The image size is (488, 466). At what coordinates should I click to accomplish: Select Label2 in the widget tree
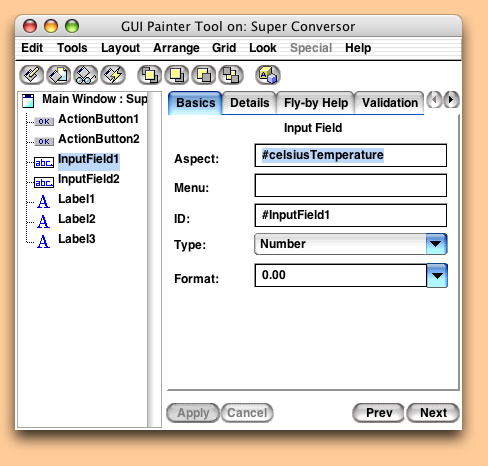(x=77, y=219)
